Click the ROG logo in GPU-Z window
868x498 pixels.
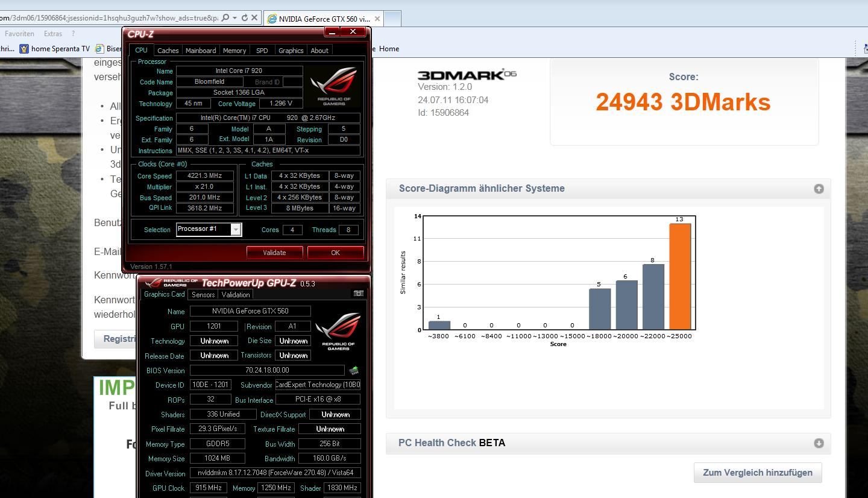click(x=338, y=330)
